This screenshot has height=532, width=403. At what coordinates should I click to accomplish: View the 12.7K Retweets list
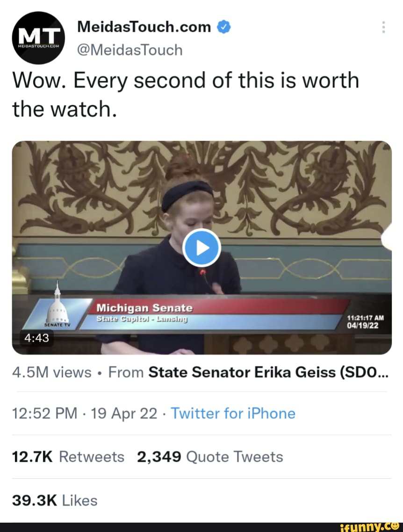pyautogui.click(x=68, y=457)
